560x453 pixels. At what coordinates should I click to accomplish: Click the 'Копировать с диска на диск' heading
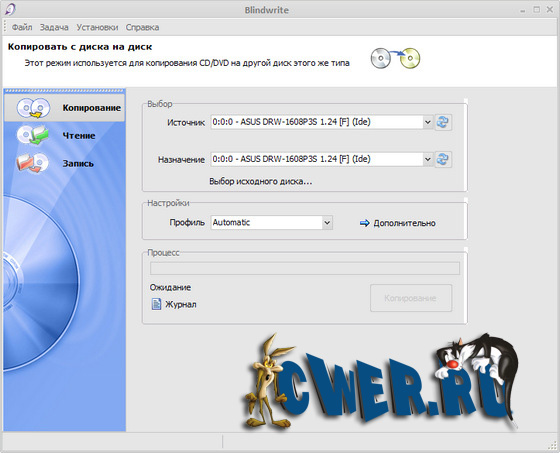click(x=80, y=47)
